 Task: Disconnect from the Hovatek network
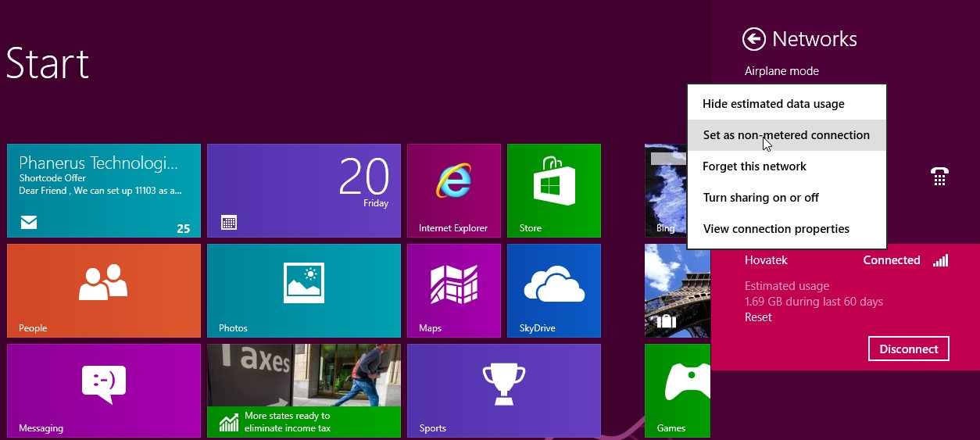tap(909, 349)
